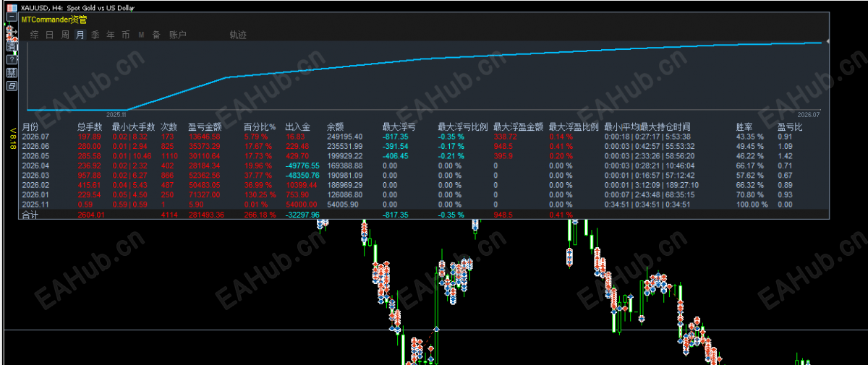
Task: Select the 2026.07 month row
Action: tap(424, 136)
